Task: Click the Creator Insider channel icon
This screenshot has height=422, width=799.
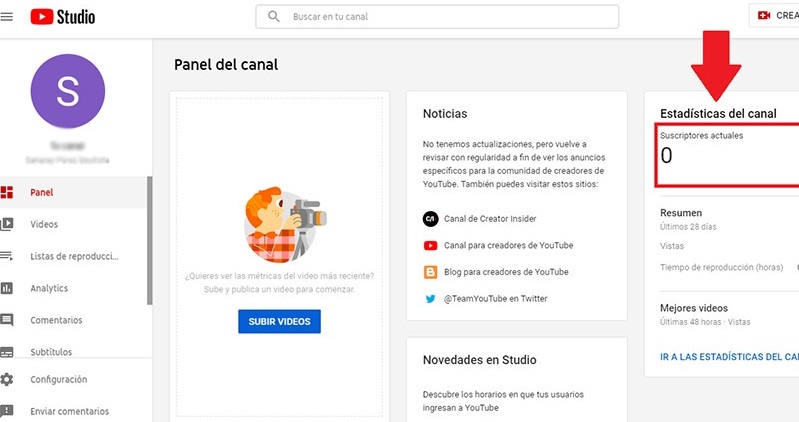Action: 431,219
